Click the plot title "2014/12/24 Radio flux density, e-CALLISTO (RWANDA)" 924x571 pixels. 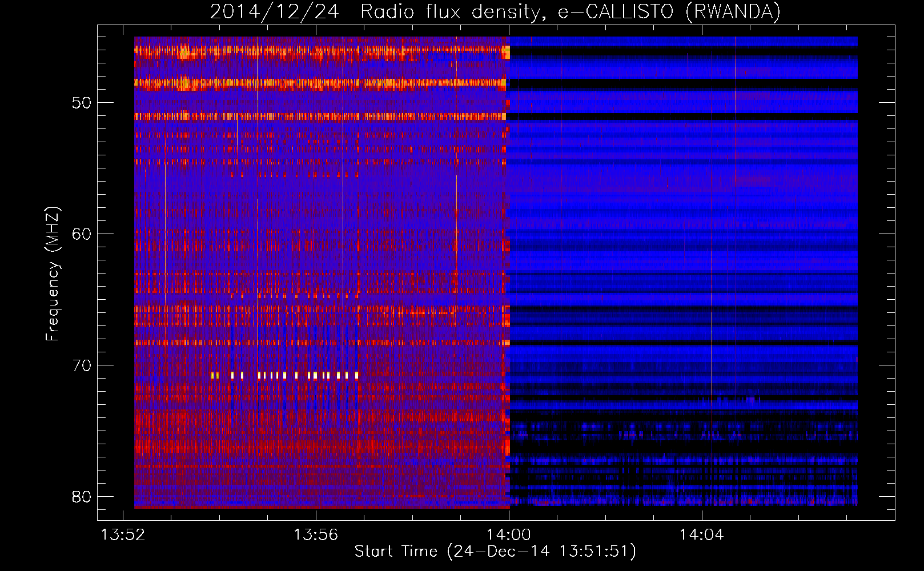495,12
